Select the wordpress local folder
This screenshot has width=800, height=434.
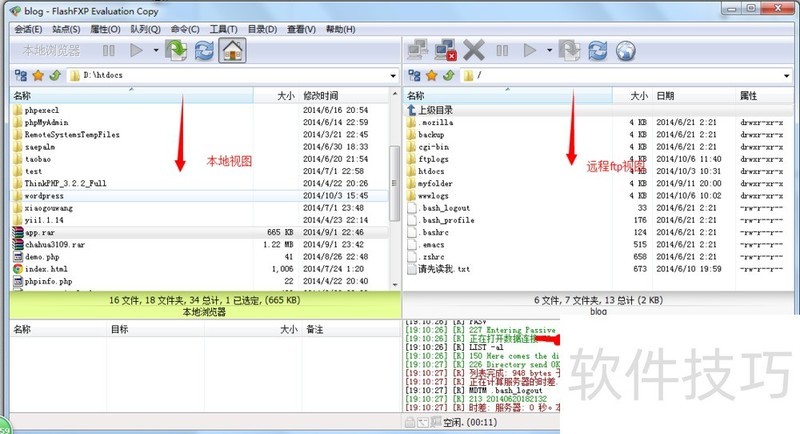(x=44, y=196)
